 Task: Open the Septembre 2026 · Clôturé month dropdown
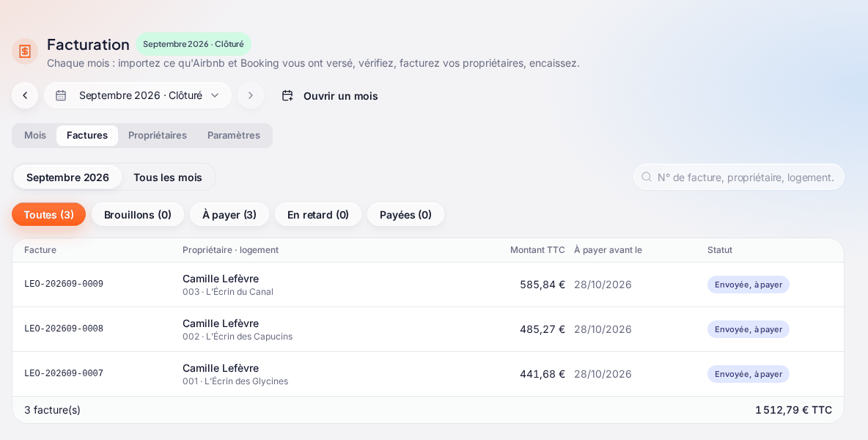[138, 96]
